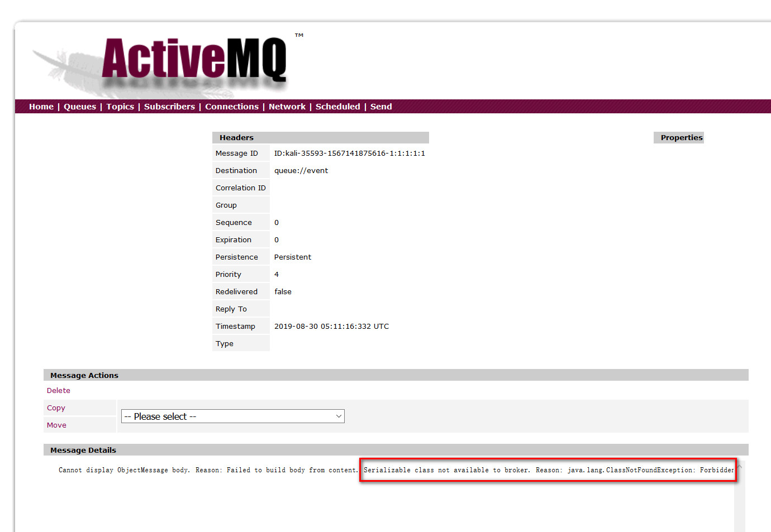This screenshot has height=532, width=771.
Task: Click the Group header label
Action: point(226,205)
